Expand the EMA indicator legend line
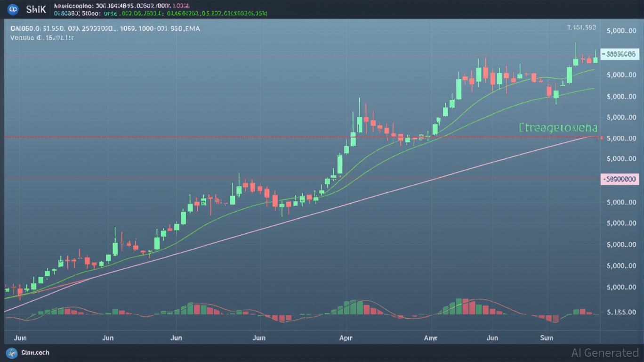Screen dimensions: 644x362 tap(105, 29)
